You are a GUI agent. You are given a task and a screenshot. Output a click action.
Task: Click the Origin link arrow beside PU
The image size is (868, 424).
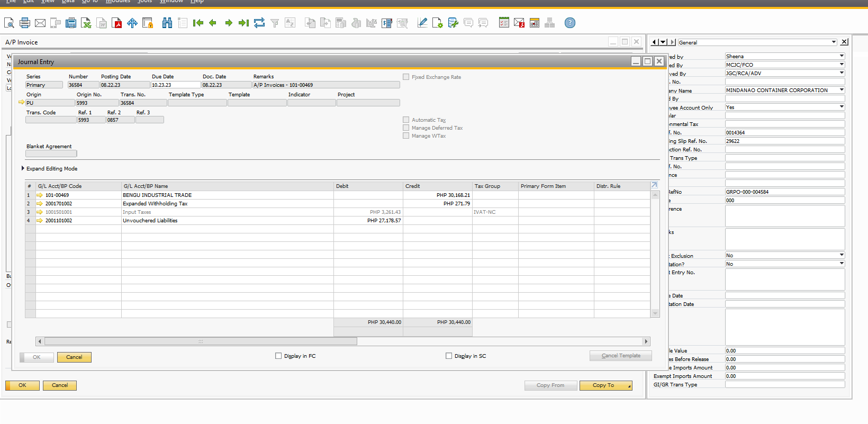coord(22,103)
